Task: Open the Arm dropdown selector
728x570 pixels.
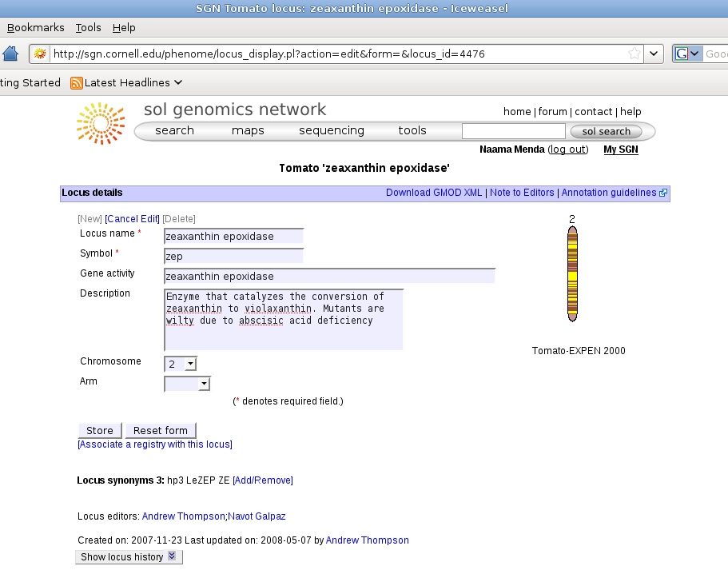Action: (x=205, y=385)
